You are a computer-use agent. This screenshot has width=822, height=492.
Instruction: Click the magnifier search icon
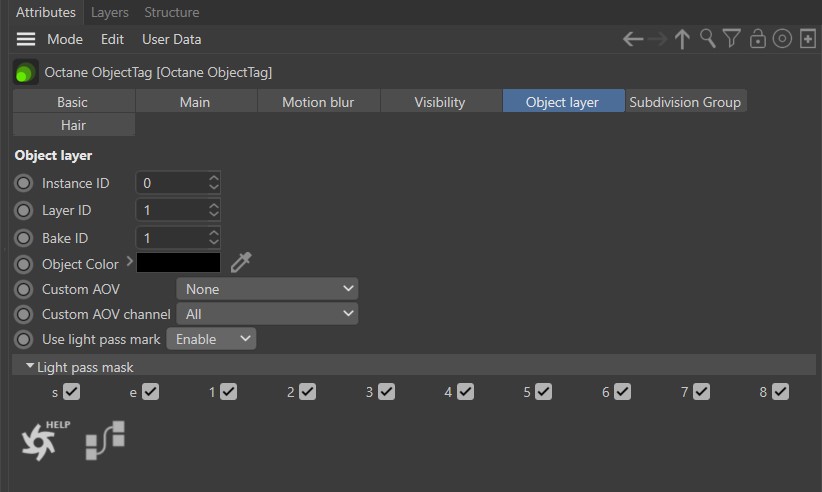point(708,39)
